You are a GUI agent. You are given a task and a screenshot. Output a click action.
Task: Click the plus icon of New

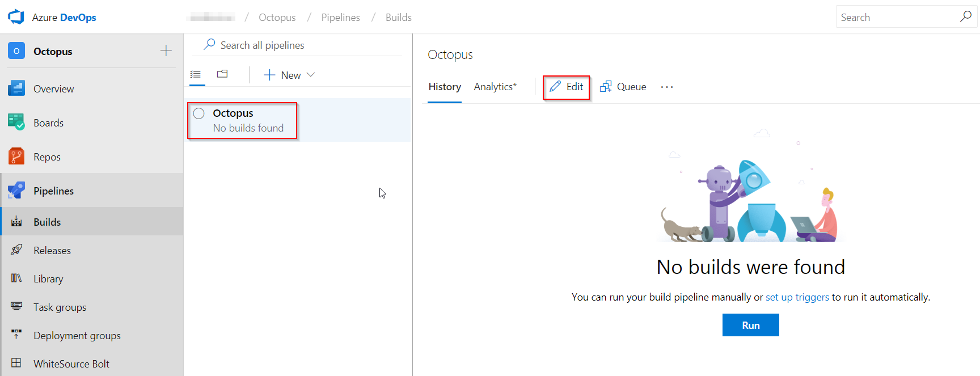click(269, 75)
